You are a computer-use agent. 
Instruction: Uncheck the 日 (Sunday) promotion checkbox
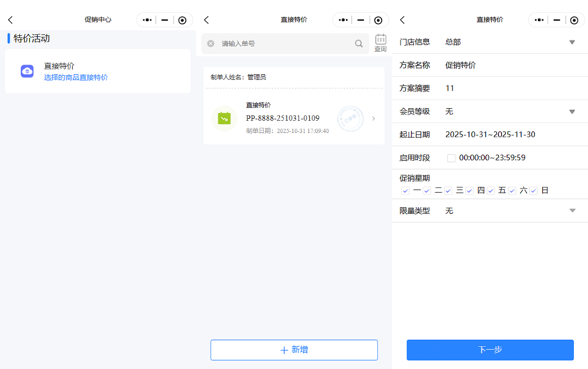pos(533,191)
